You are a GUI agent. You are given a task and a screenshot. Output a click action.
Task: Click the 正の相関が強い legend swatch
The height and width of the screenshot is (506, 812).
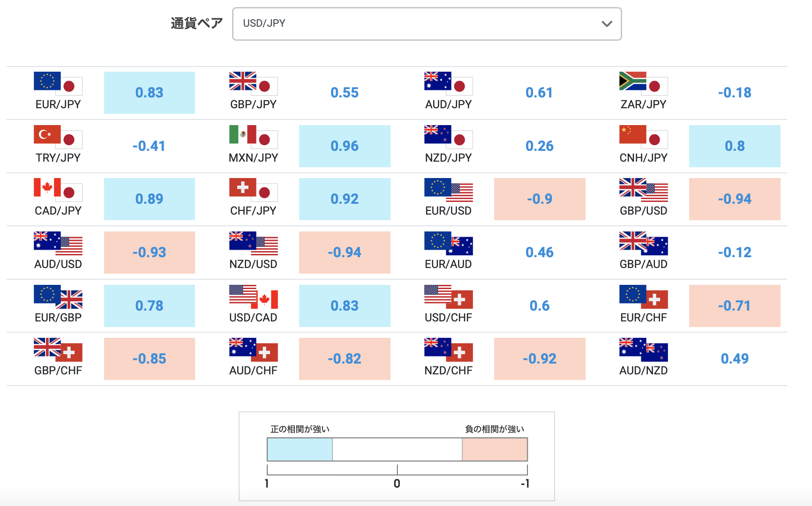299,448
